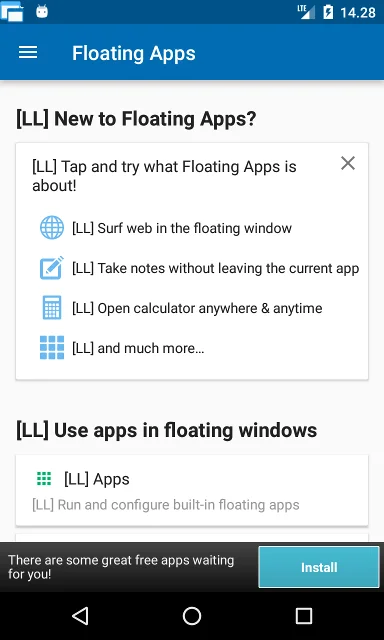Tap the Android home circle button
Screen dimensions: 384x640
[x=192, y=616]
